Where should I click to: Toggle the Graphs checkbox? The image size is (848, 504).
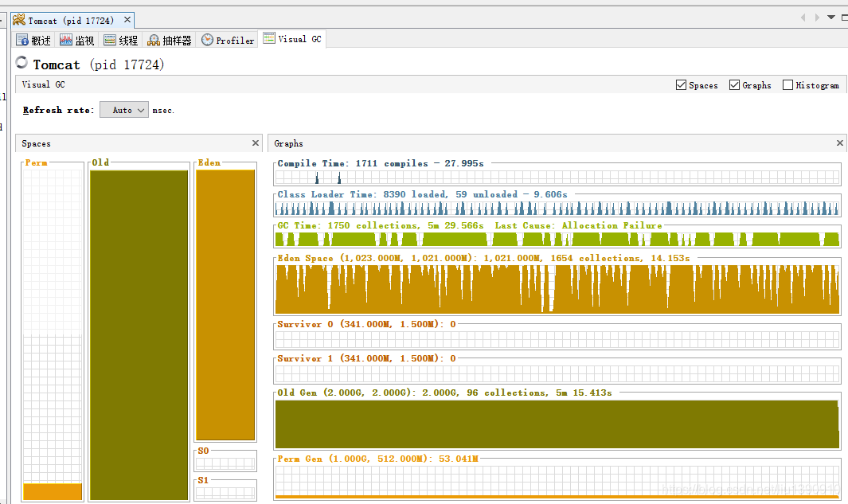[734, 85]
